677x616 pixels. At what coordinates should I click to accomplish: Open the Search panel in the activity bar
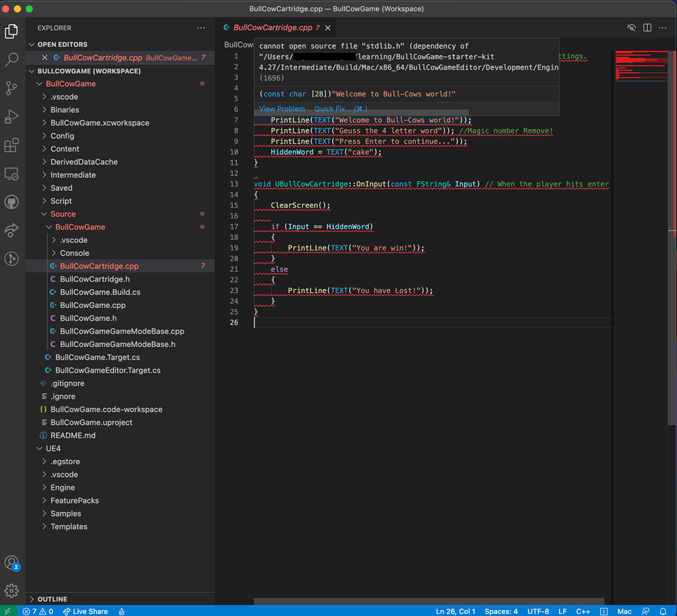(11, 60)
